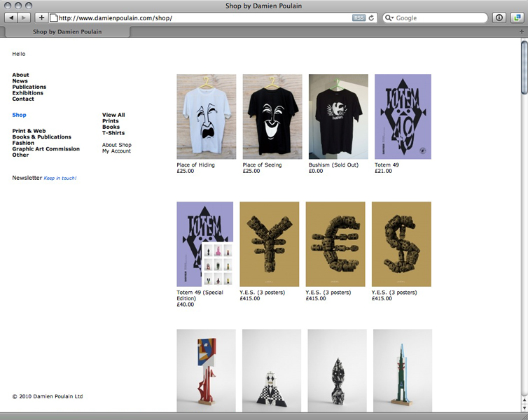
Task: Click the RSS badge in address bar
Action: tap(359, 17)
